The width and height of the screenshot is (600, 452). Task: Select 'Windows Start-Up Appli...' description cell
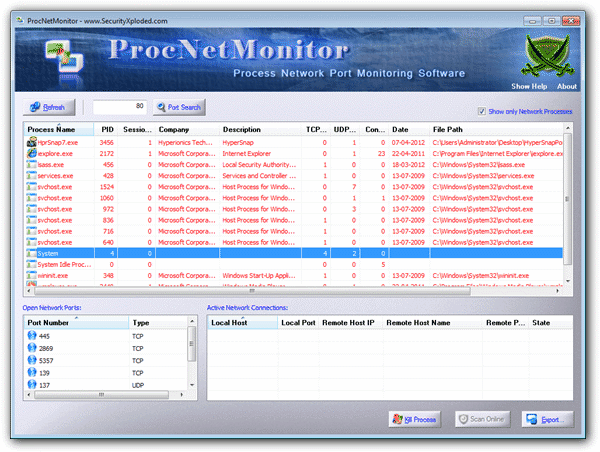coord(259,276)
